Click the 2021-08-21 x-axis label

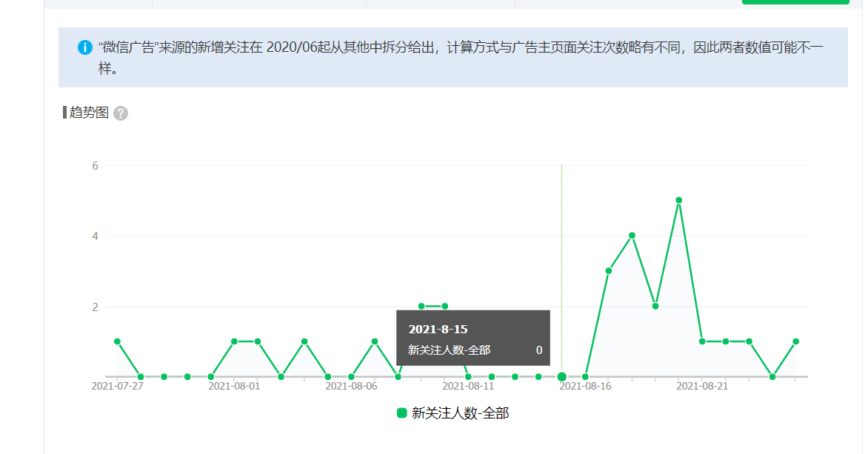702,386
